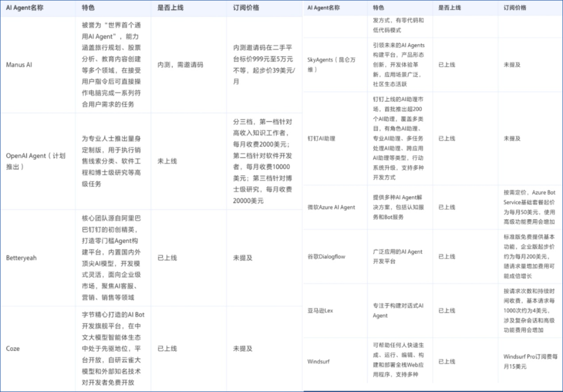Click OpenAI Agent price text 分三档
The height and width of the screenshot is (392, 563).
coord(263,161)
